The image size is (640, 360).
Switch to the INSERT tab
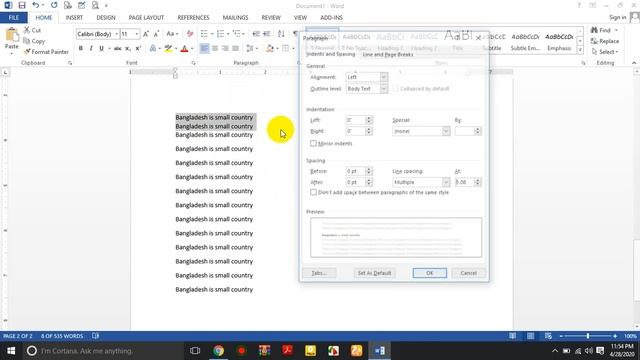pos(74,18)
